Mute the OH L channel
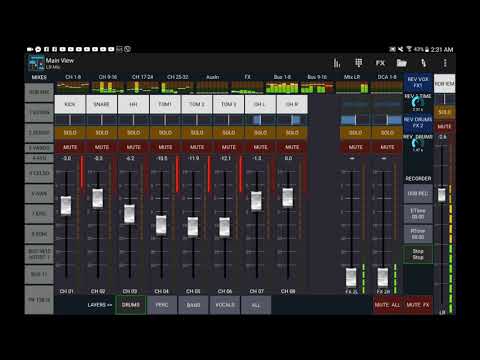Viewport: 480px width, 360px height. (x=260, y=147)
